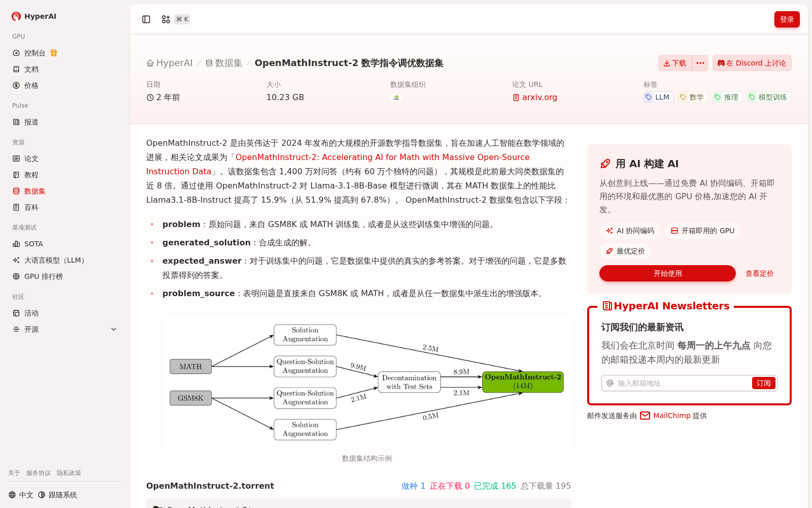Click the 开箱即用的 GPU chip
The height and width of the screenshot is (508, 812).
click(x=702, y=231)
